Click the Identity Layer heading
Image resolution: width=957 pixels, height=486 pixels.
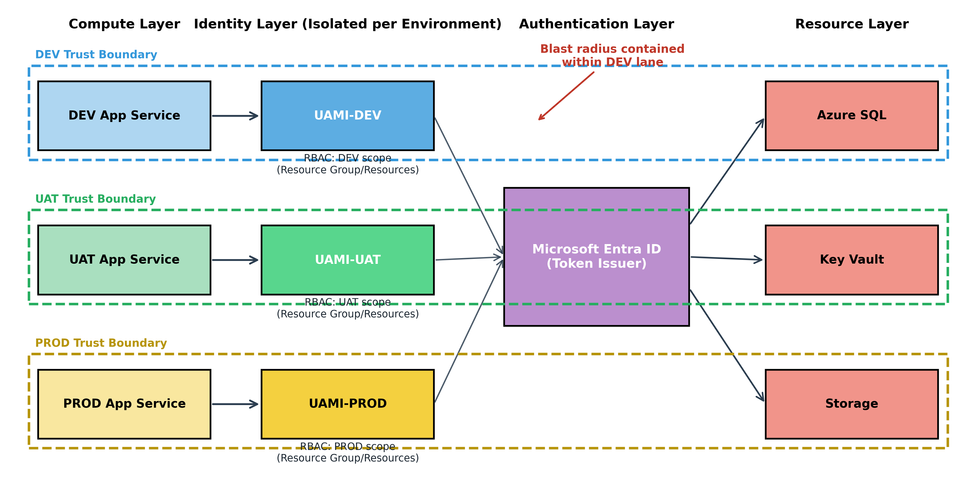point(347,24)
